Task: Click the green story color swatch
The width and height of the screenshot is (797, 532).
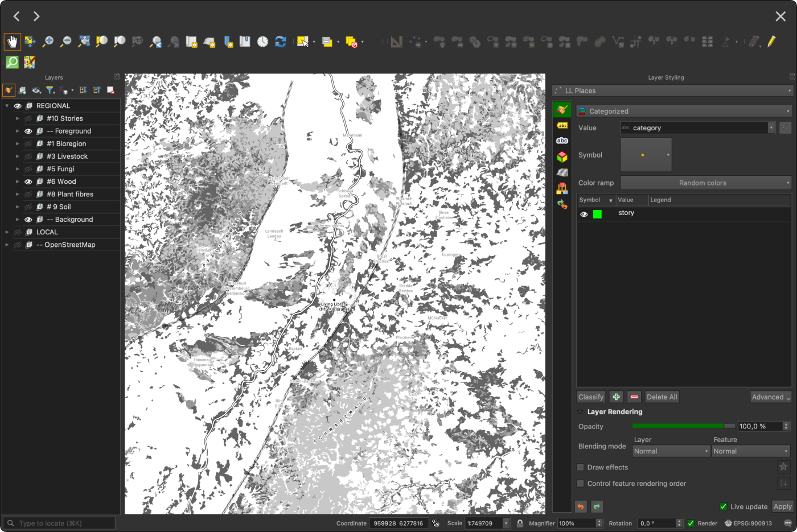Action: coord(597,214)
